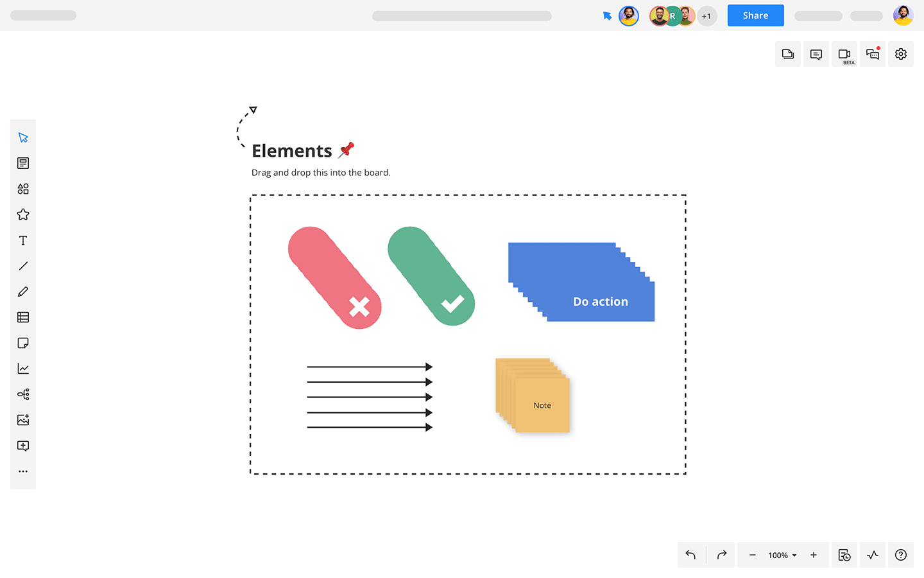Click the collaborator avatar labeled R
924x578 pixels.
[672, 16]
